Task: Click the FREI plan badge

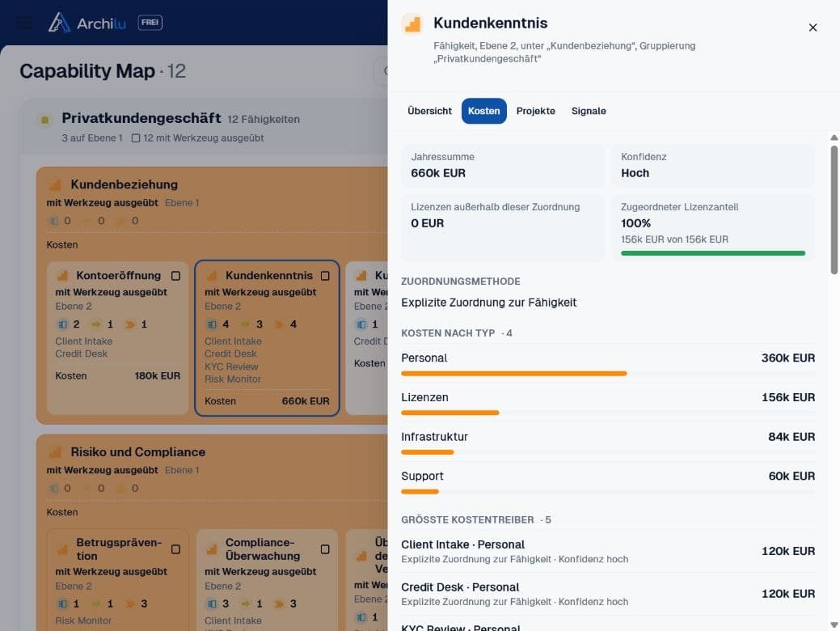Action: pos(150,23)
